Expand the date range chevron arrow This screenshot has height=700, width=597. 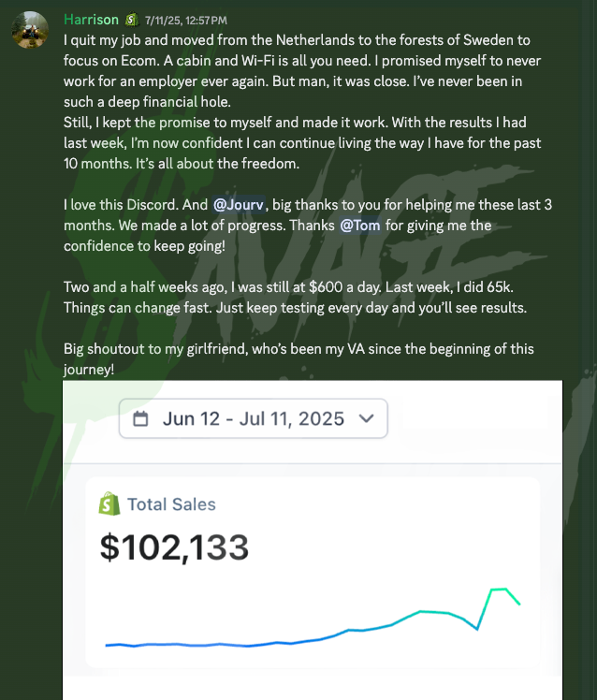point(366,418)
